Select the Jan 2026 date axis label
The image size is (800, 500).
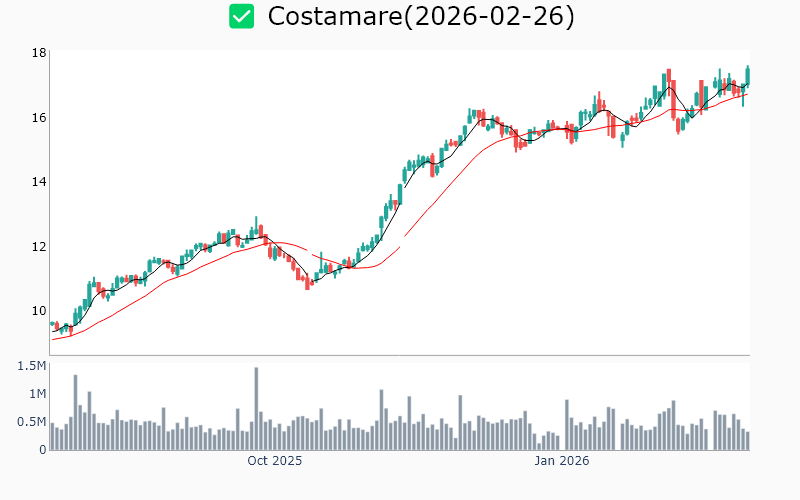(x=561, y=461)
